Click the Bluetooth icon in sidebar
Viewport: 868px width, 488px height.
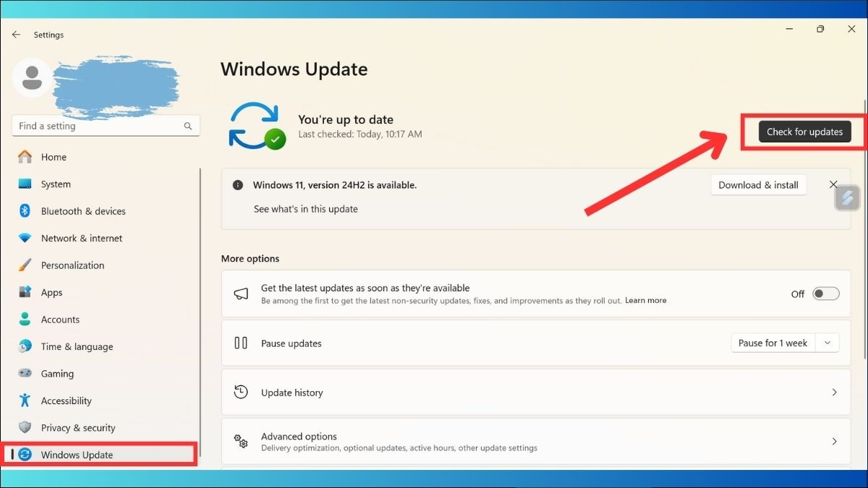25,211
